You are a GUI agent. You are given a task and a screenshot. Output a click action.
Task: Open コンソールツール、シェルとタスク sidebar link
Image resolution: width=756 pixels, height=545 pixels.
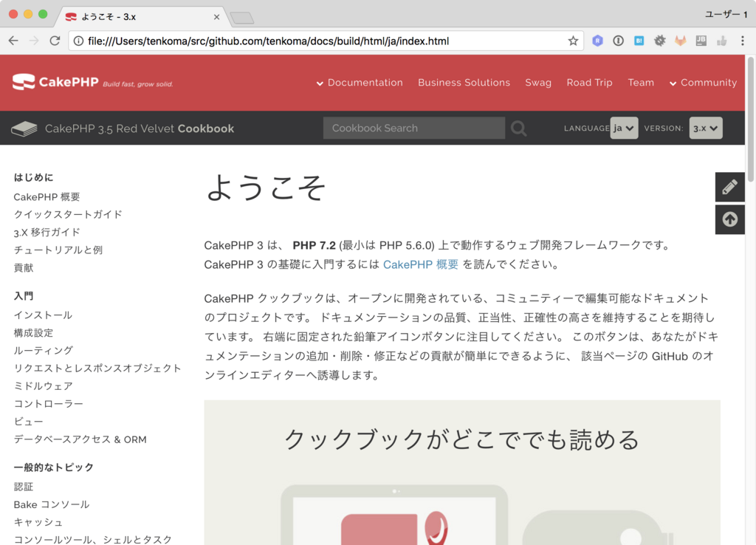(92, 539)
